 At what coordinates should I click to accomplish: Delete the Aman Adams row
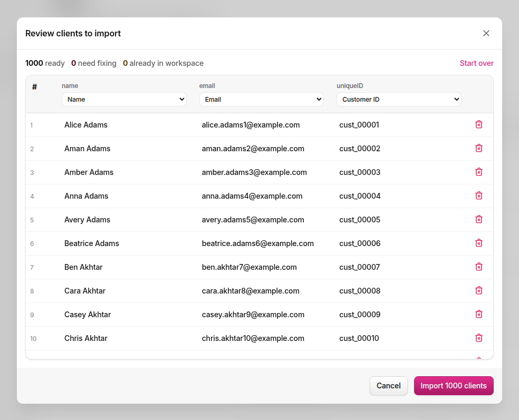pos(478,149)
